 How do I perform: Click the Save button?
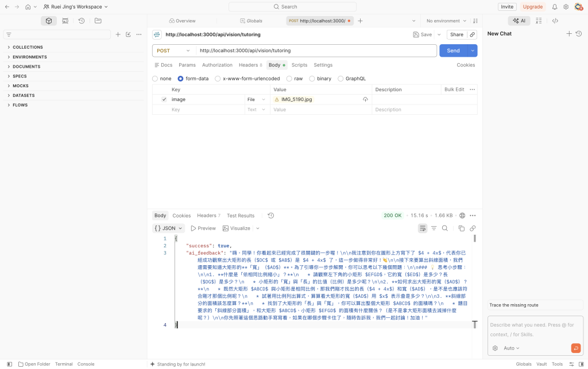(422, 34)
